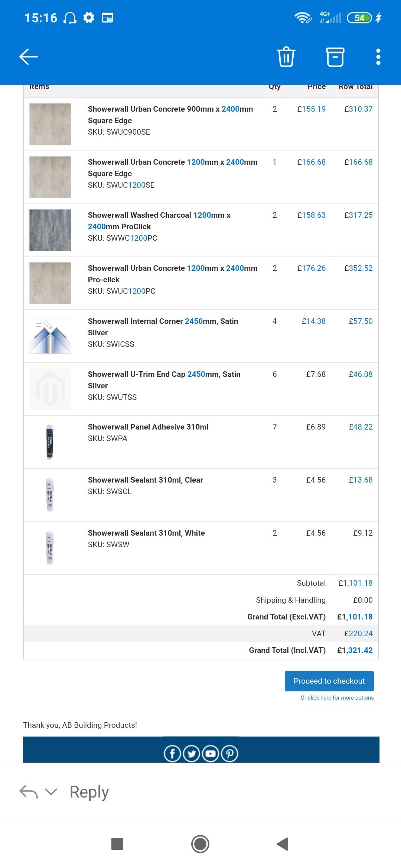401x868 pixels.
Task: Open the YouTube social icon
Action: [211, 753]
